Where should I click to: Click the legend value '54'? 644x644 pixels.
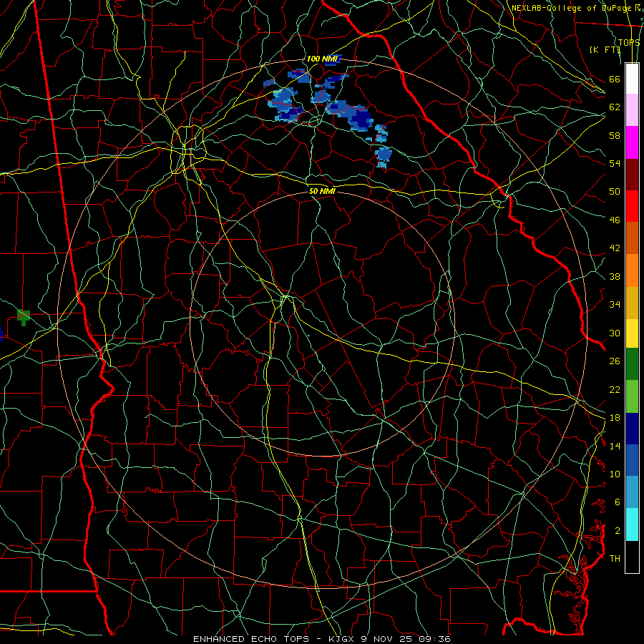coord(615,164)
